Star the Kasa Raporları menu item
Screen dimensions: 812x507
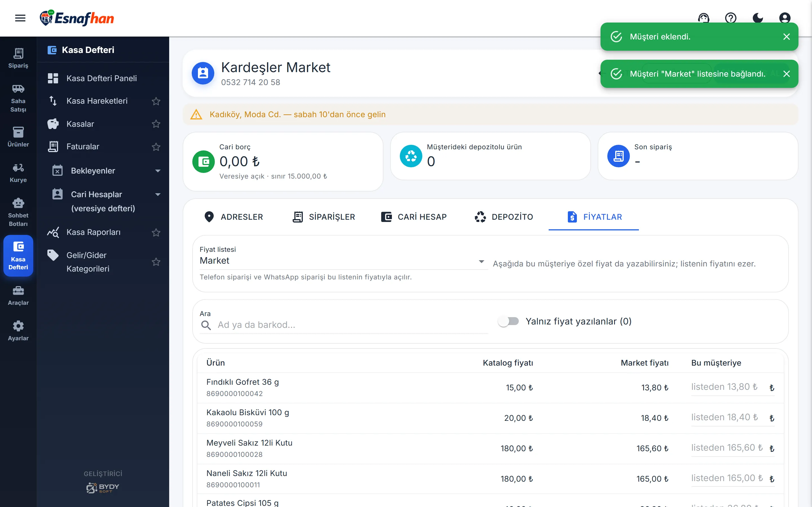(156, 232)
